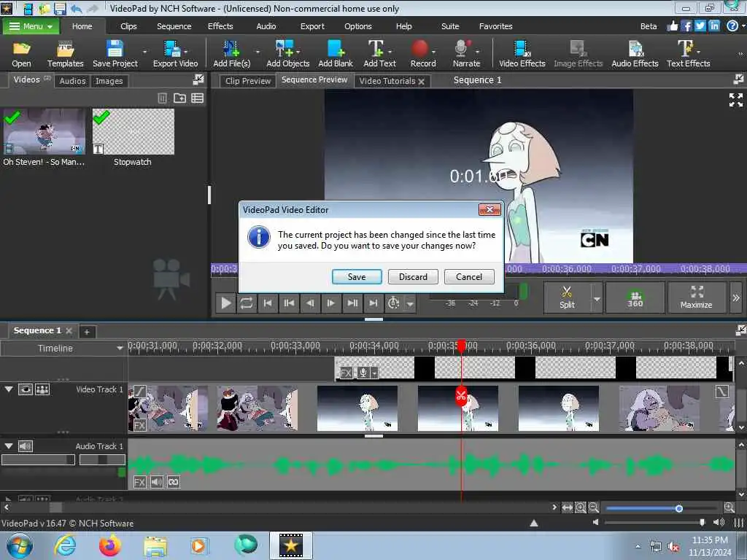Click the red Record icon
The width and height of the screenshot is (747, 560).
click(x=420, y=49)
